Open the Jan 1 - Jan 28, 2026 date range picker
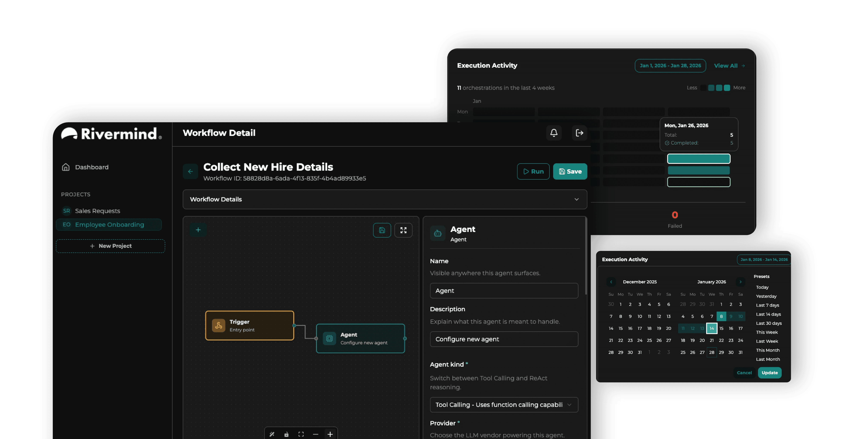The width and height of the screenshot is (868, 439). (x=670, y=66)
